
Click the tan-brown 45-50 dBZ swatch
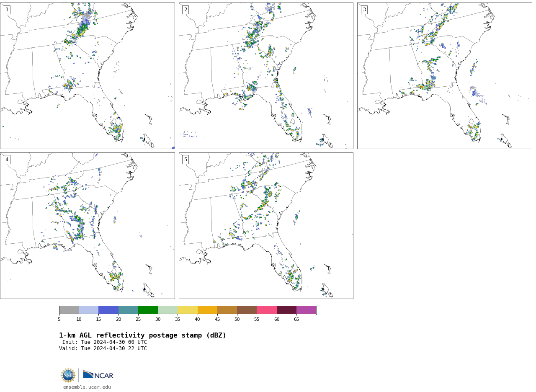tap(227, 310)
